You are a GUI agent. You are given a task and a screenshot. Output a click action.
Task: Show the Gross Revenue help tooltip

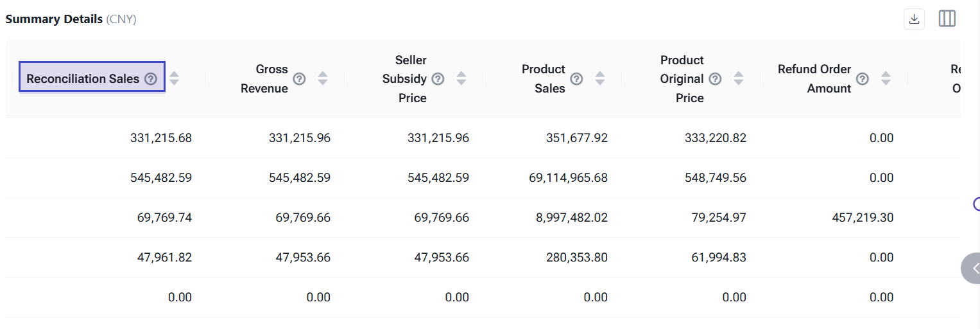click(x=299, y=79)
